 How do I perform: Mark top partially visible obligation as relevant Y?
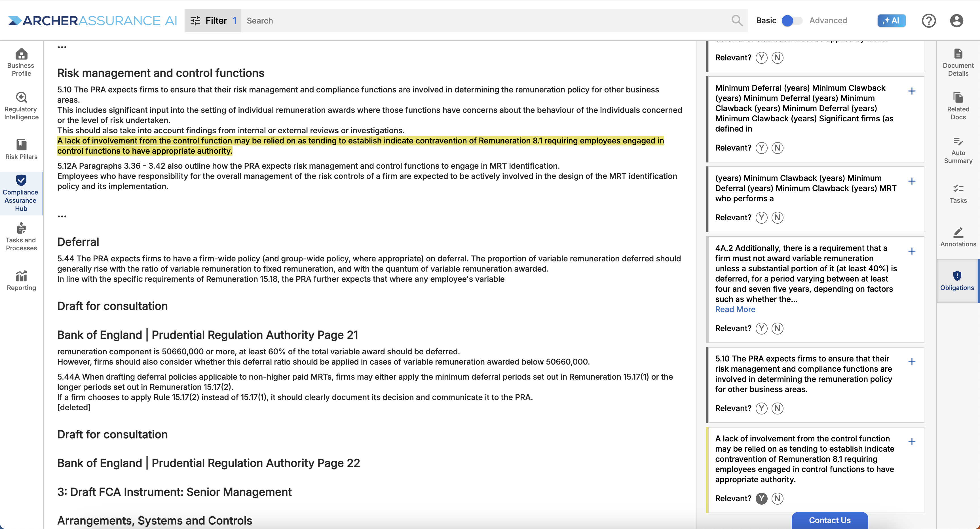(x=761, y=58)
